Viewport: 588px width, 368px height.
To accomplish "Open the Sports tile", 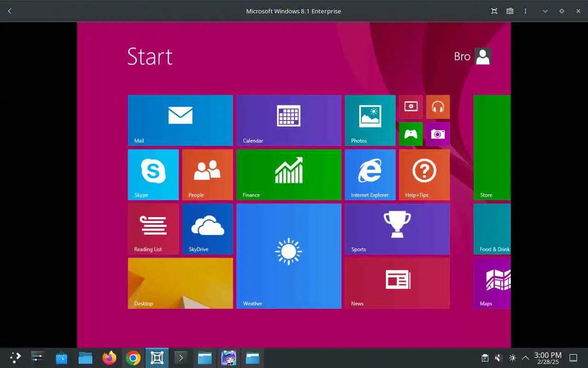I will click(x=397, y=229).
